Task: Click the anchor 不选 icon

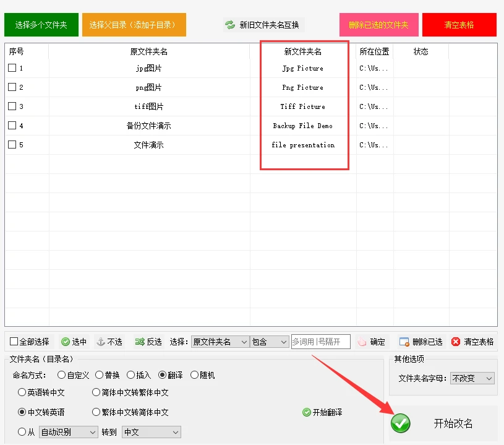Action: pyautogui.click(x=101, y=342)
